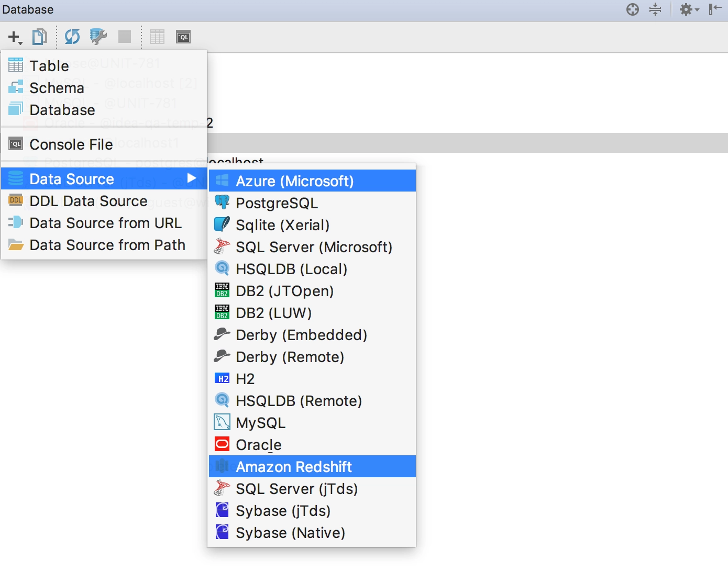This screenshot has height=573, width=728.
Task: Click the Scroll from Editor target icon
Action: 633,9
